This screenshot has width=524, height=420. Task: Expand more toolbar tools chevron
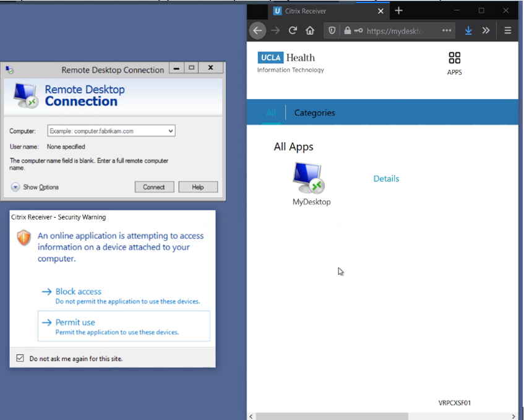[486, 31]
